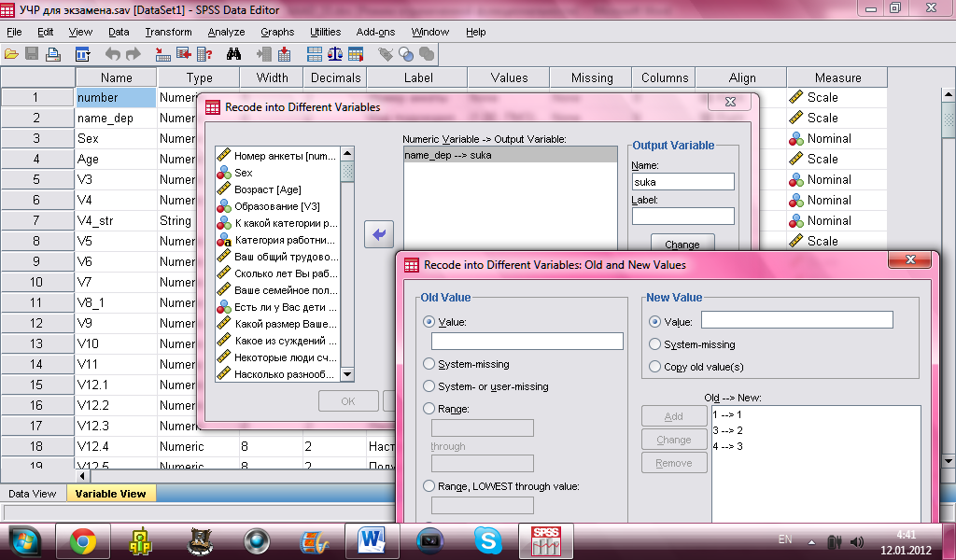Click the variable list scroll-up arrow
956x560 pixels.
(x=347, y=154)
